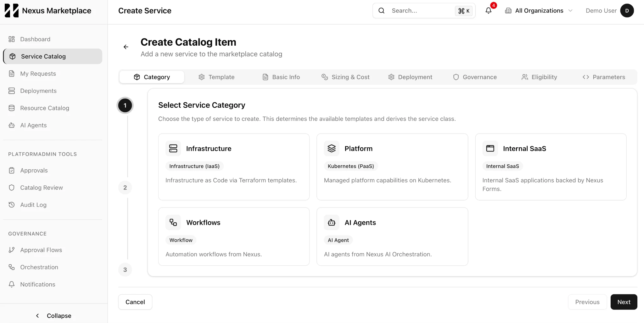Open the All Organizations dropdown
The height and width of the screenshot is (323, 644).
coord(539,11)
